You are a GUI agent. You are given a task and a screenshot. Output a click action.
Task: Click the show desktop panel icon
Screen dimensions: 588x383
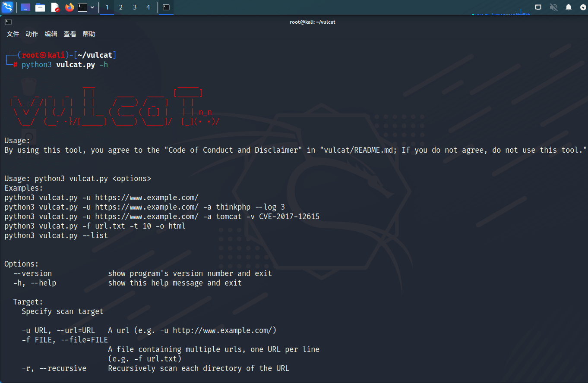(x=25, y=7)
